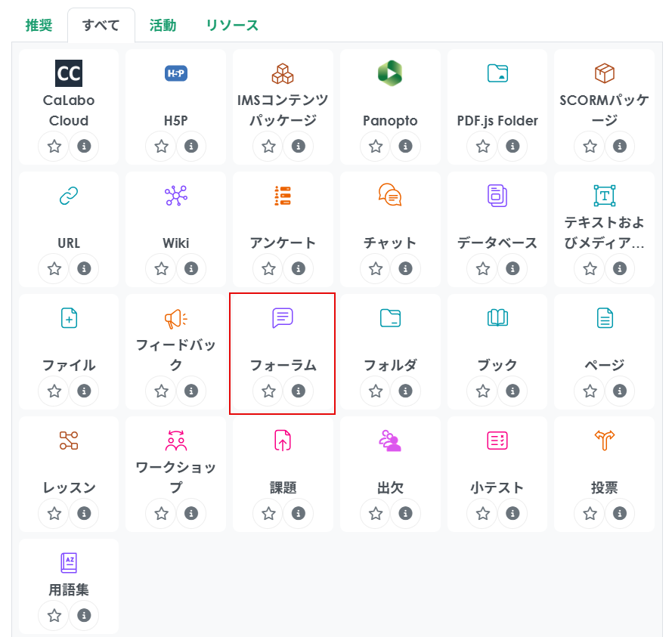Pick the Wiki activity icon

tap(175, 196)
